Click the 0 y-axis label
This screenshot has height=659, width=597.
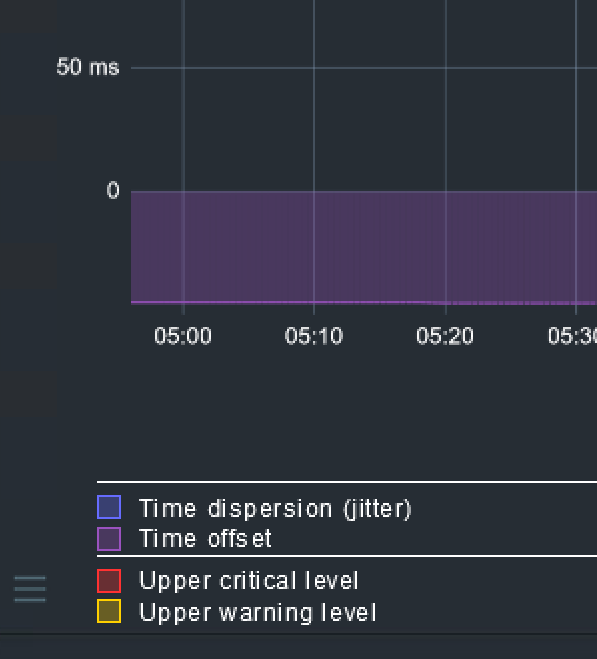coord(113,190)
